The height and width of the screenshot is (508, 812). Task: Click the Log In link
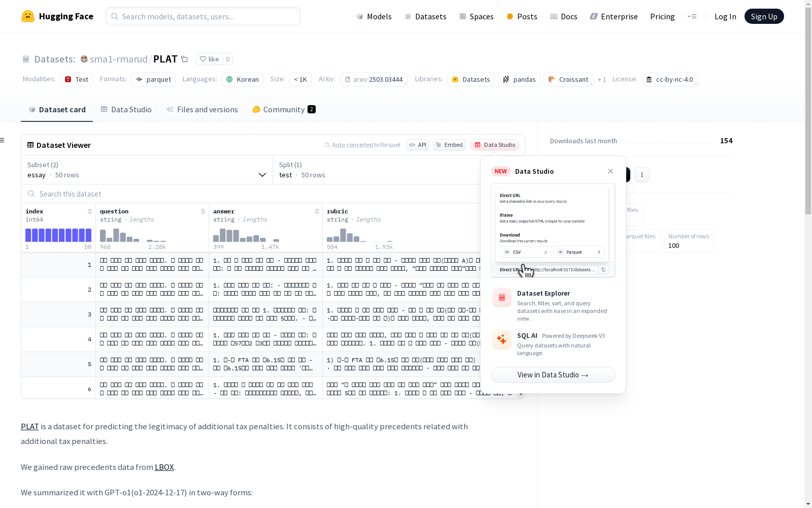[x=725, y=16]
